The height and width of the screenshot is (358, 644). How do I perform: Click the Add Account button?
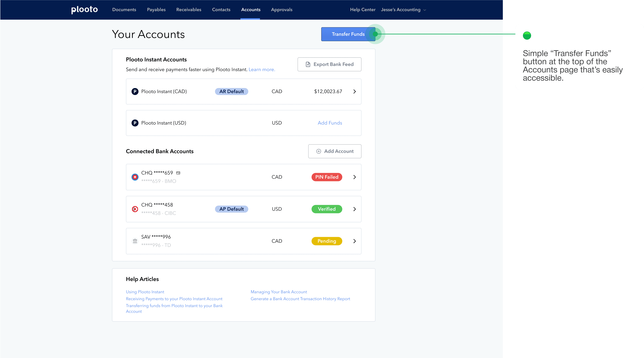(x=334, y=151)
